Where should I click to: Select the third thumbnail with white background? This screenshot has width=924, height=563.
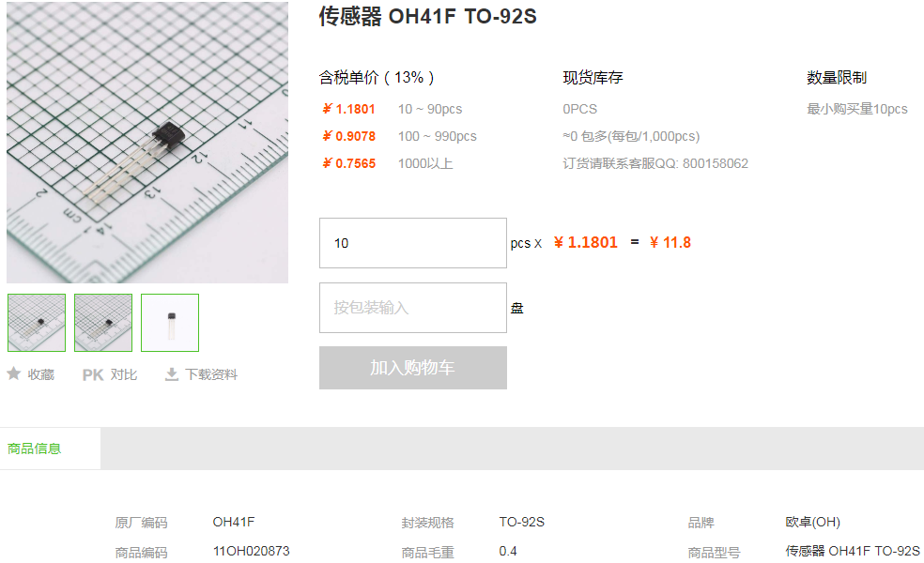point(170,323)
